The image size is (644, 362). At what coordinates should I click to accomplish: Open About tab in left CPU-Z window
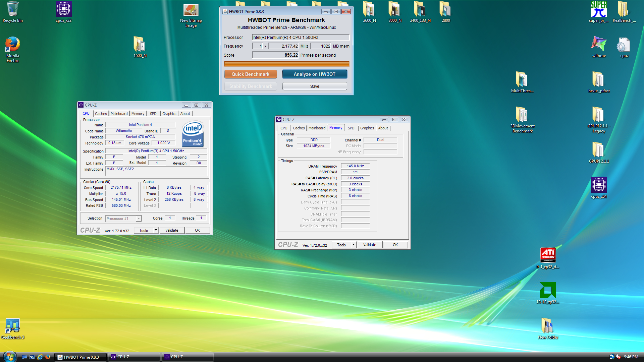click(185, 114)
